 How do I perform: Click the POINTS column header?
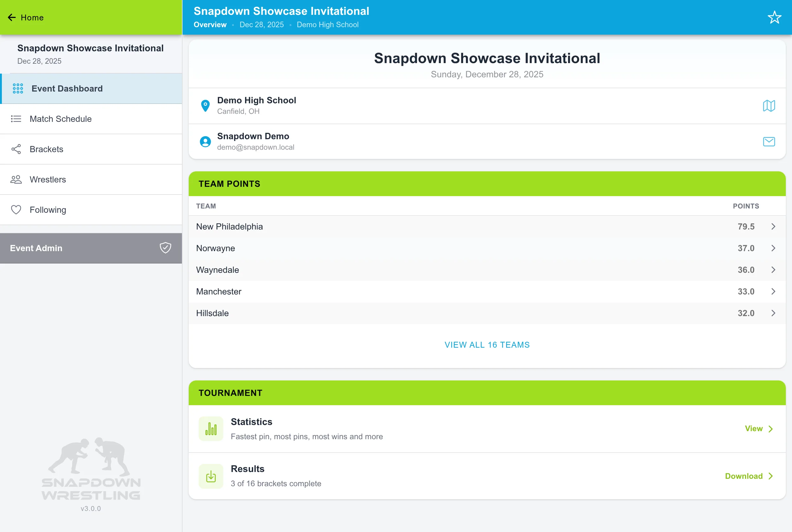pos(746,206)
